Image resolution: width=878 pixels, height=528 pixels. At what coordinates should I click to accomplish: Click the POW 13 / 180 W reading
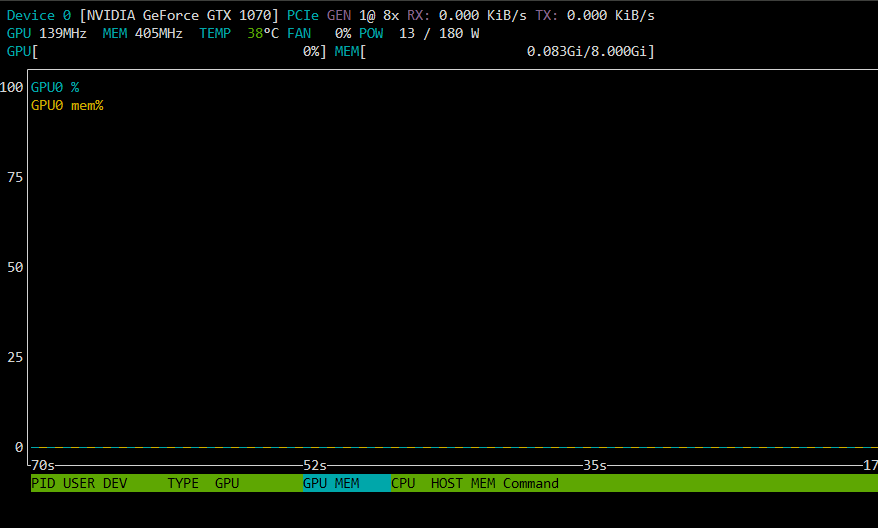tap(419, 34)
